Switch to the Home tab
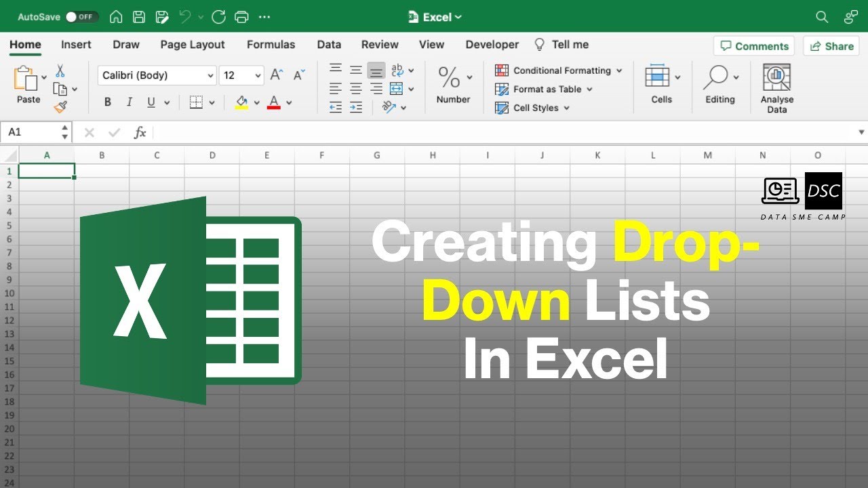Screen dimensions: 868x488 click(25, 45)
